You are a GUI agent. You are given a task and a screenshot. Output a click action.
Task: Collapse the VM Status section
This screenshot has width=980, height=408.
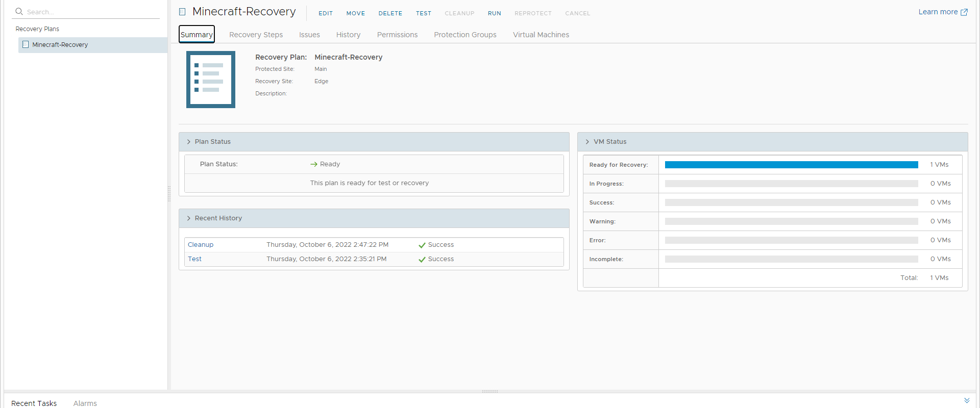(x=587, y=142)
